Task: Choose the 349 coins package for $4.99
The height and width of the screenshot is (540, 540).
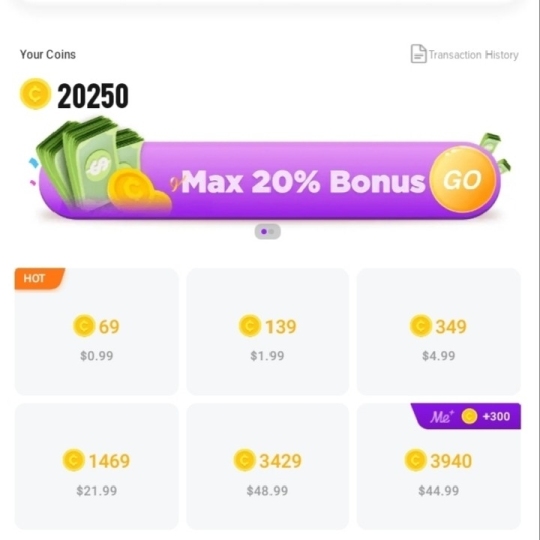Action: [439, 332]
